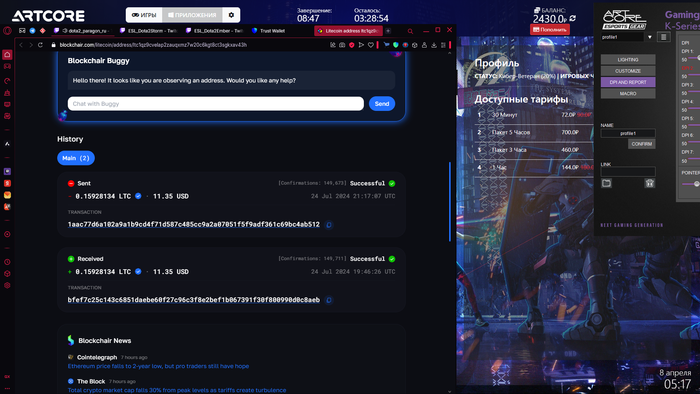
Task: Click the NAME field containing profile1
Action: pos(628,133)
